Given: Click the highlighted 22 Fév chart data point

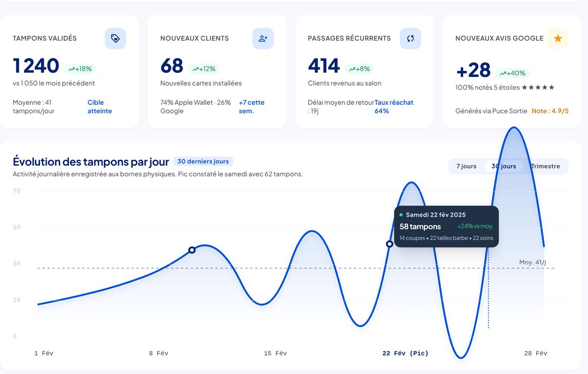Looking at the screenshot, I should tap(390, 244).
